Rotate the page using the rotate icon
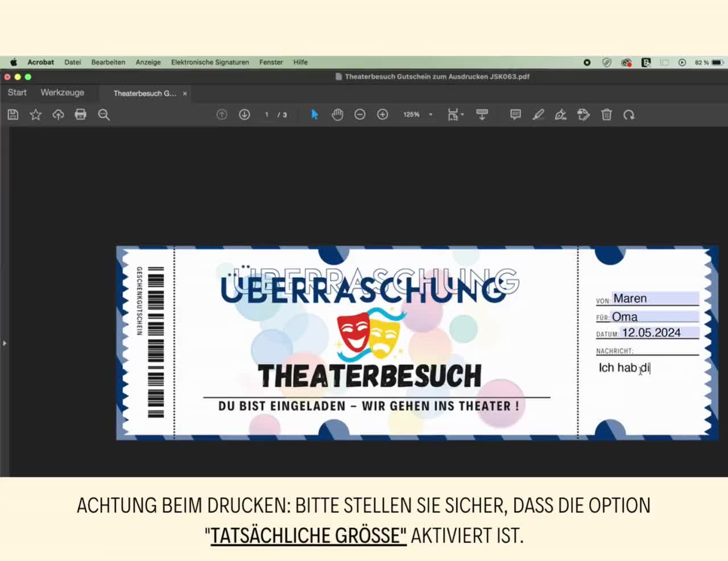The image size is (728, 561). pyautogui.click(x=629, y=114)
